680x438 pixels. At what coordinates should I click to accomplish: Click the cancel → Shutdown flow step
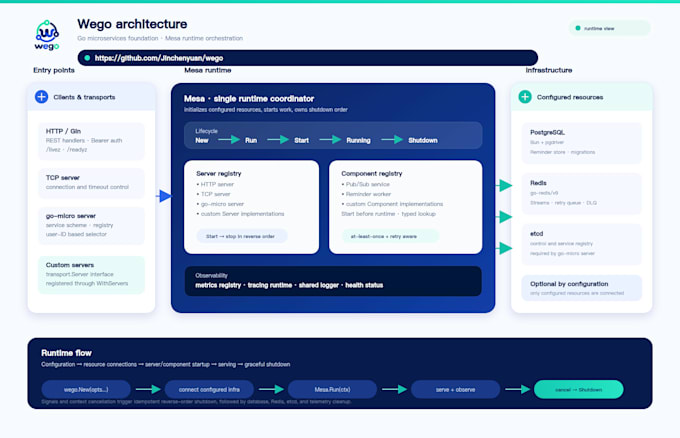[579, 389]
